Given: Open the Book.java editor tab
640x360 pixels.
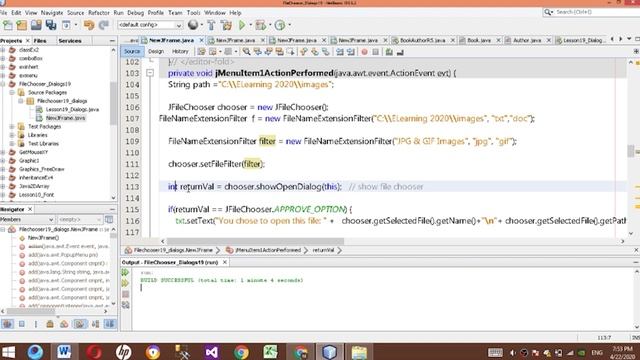Looking at the screenshot, I should click(x=478, y=40).
